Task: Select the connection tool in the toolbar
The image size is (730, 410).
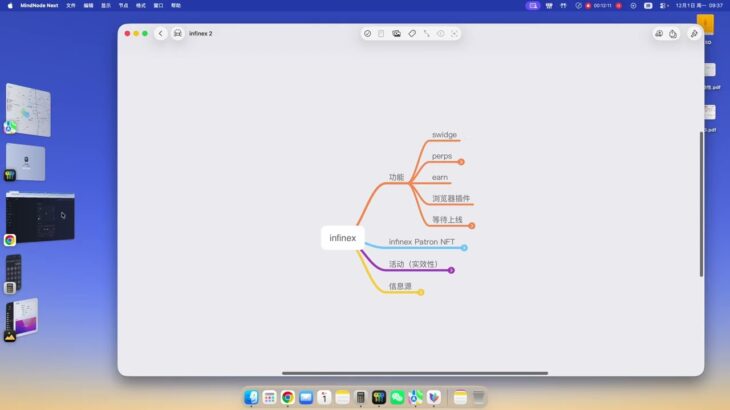Action: tap(426, 34)
